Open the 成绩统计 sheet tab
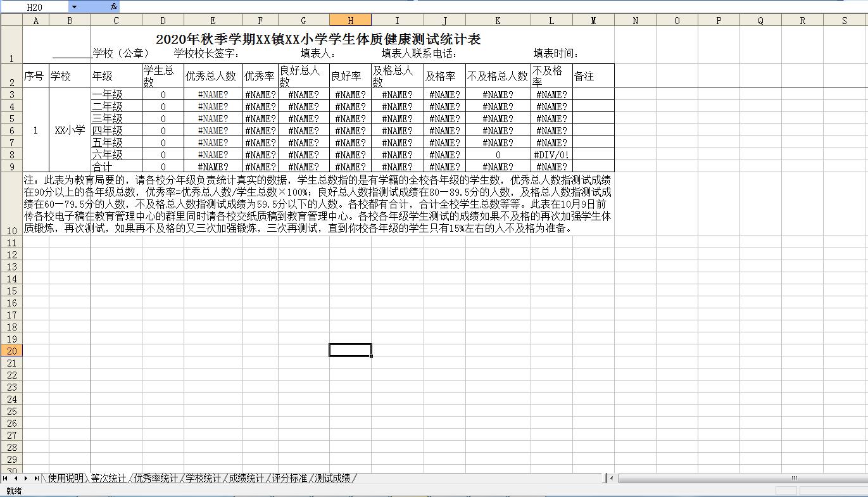This screenshot has height=497, width=868. tap(246, 478)
